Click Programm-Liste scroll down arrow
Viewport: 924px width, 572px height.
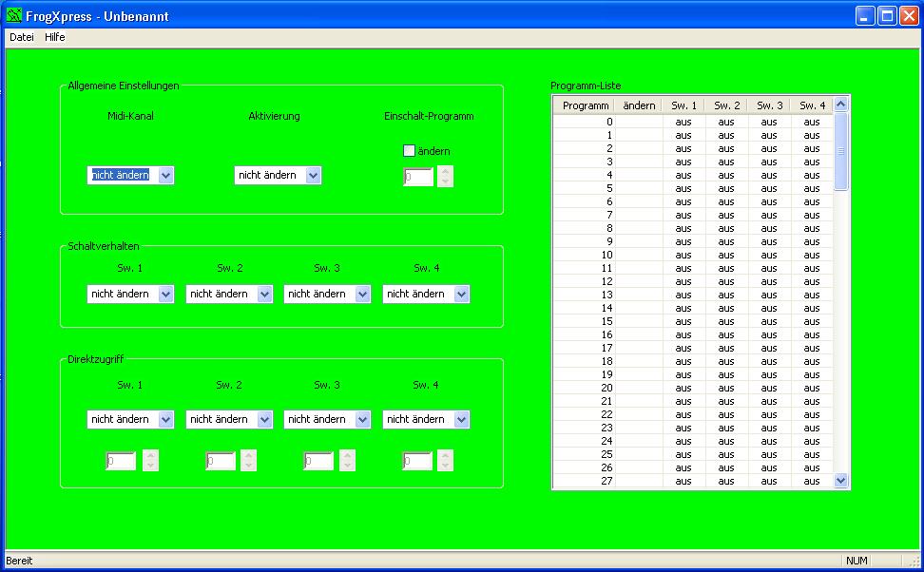841,481
